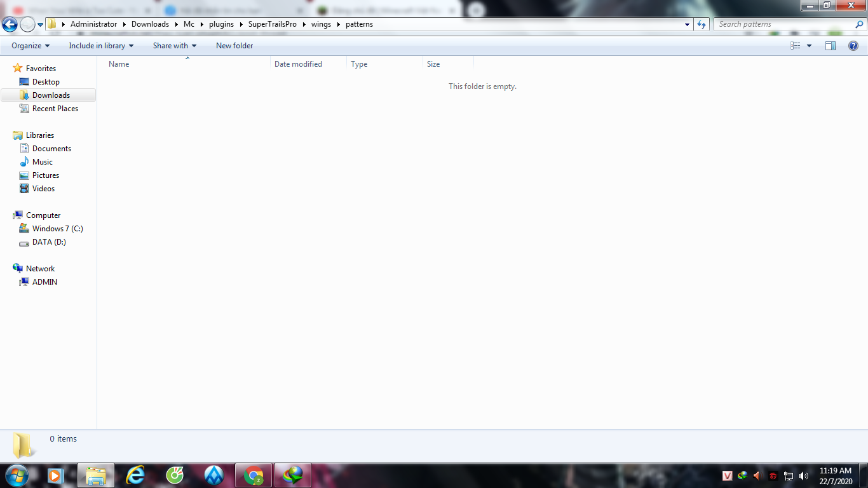Screen dimensions: 868x488
Task: Open Recent Places in the sidebar
Action: tap(55, 109)
